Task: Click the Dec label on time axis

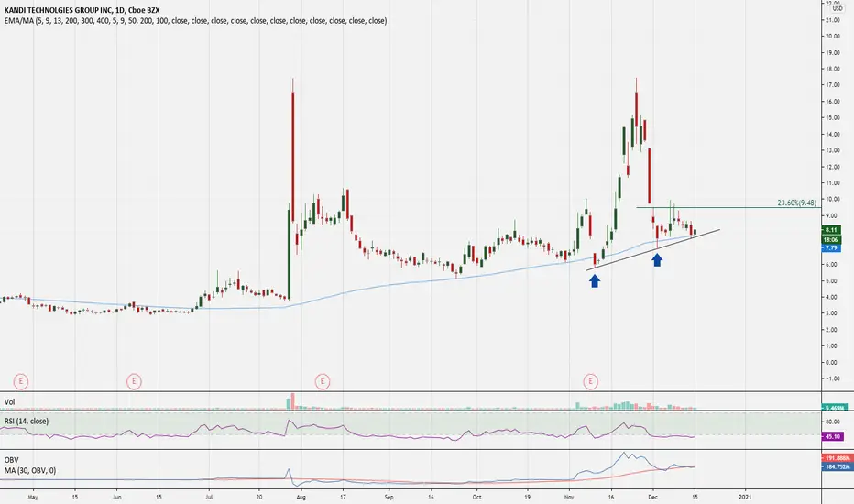Action: (x=653, y=497)
